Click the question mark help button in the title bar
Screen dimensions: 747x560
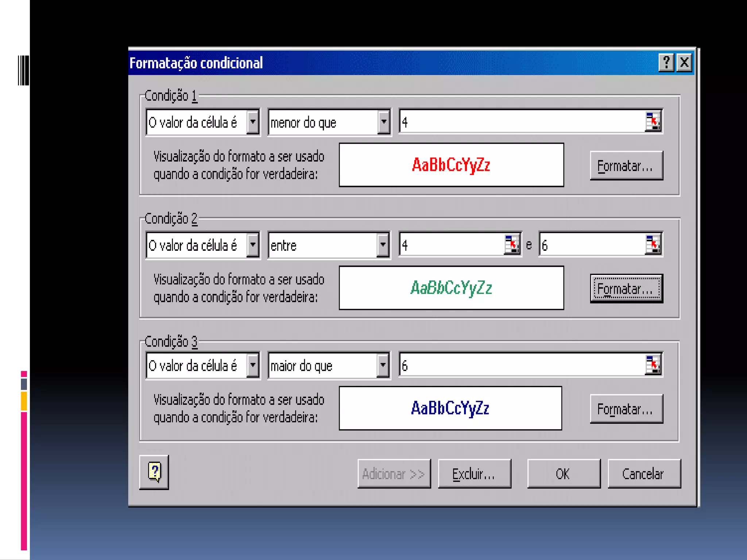tap(666, 63)
